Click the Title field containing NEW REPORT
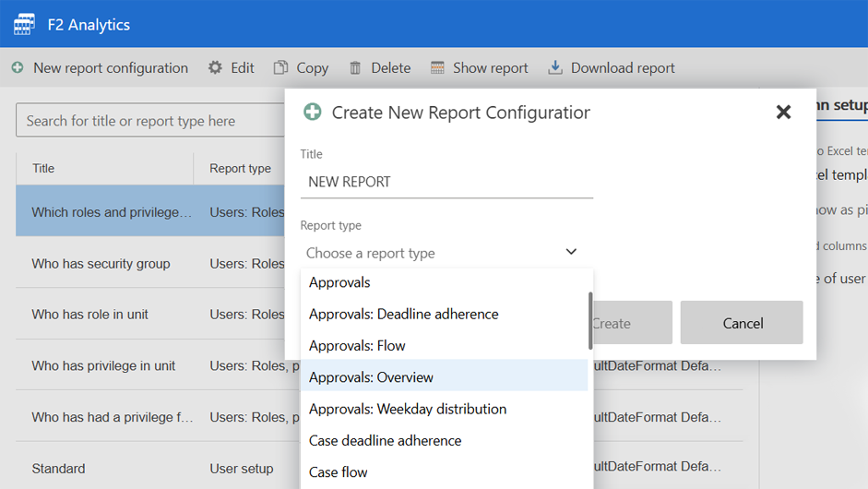 446,182
